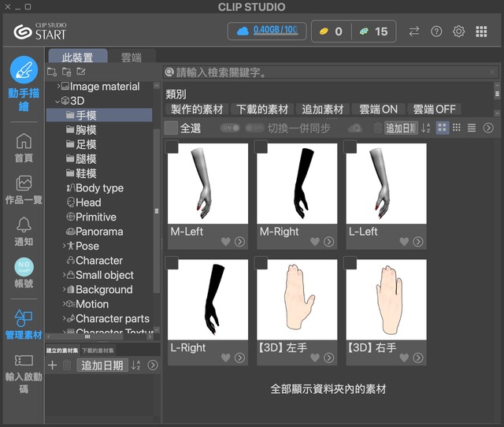Click the L-Right material thumbnail
The image size is (504, 427).
(208, 299)
